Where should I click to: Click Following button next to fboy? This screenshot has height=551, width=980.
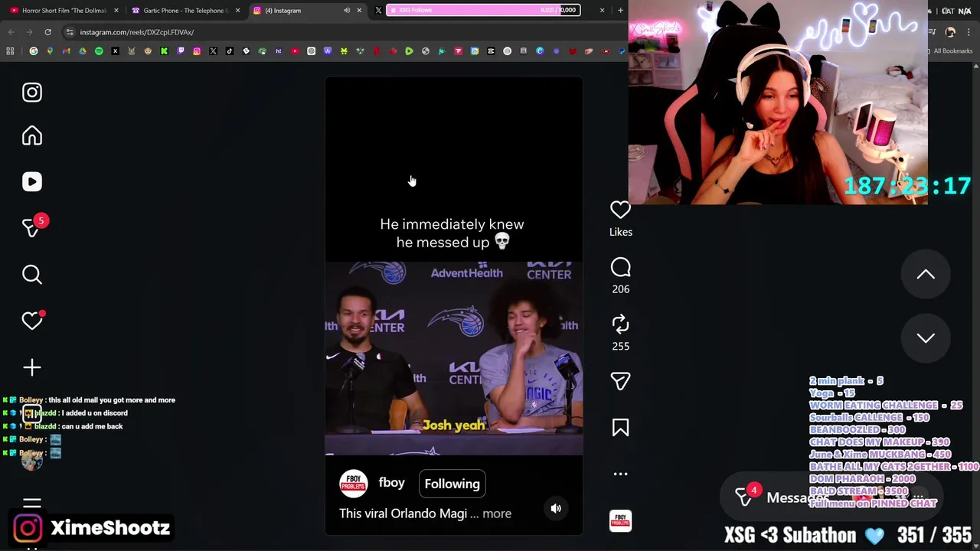[x=452, y=484]
